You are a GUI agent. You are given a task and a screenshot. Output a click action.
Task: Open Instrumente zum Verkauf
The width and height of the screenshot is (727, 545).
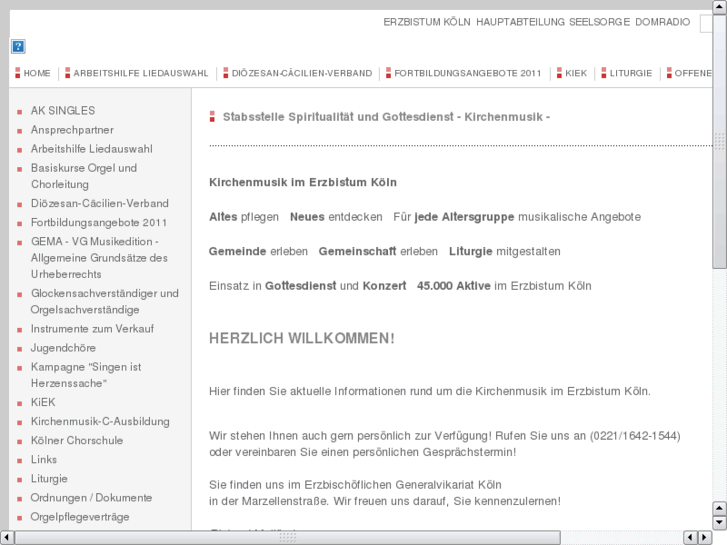coord(92,329)
